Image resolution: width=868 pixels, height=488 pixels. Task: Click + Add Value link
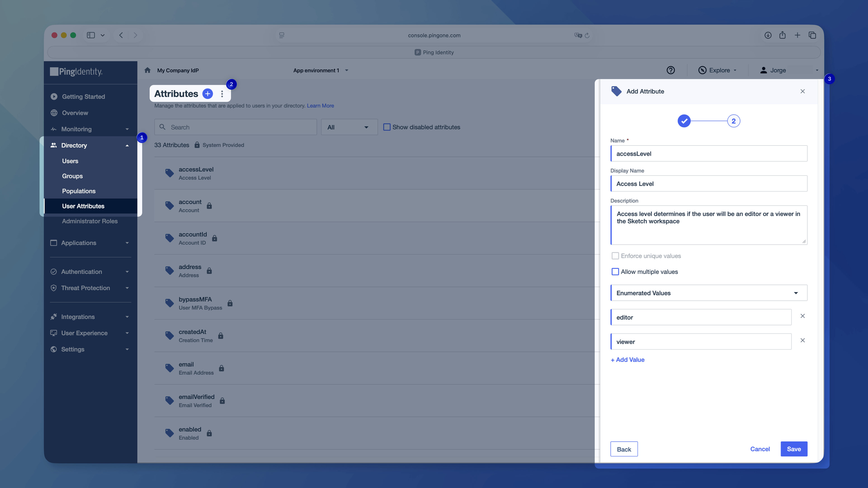627,360
